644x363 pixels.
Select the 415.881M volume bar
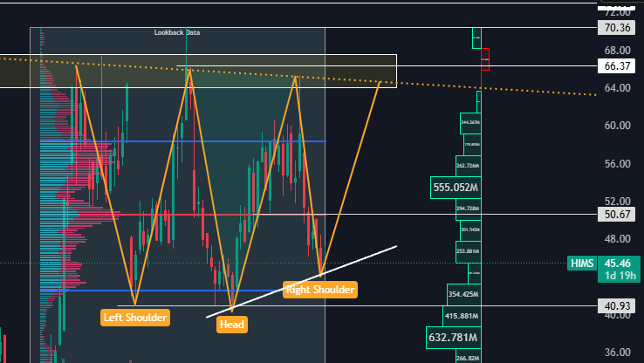click(x=462, y=316)
